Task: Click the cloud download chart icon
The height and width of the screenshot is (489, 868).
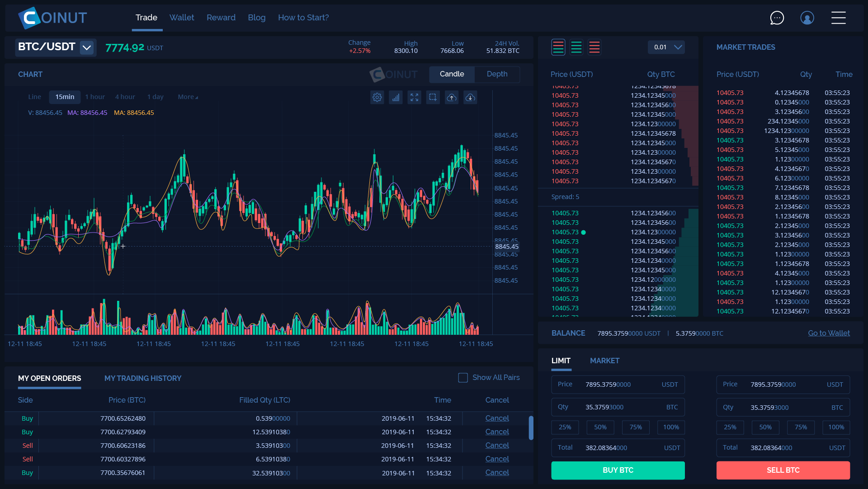Action: click(470, 97)
